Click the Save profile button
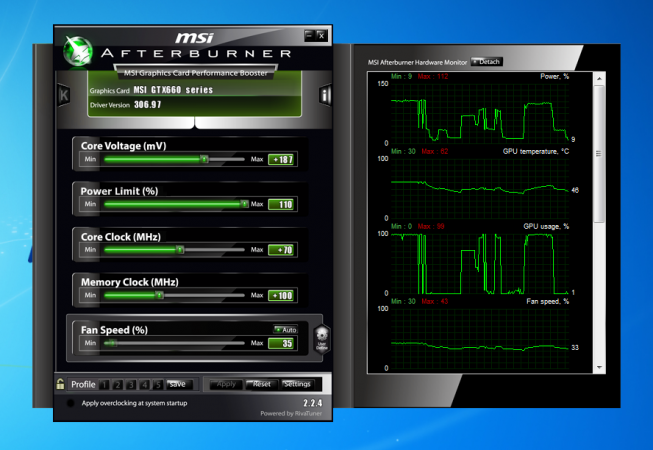 179,384
